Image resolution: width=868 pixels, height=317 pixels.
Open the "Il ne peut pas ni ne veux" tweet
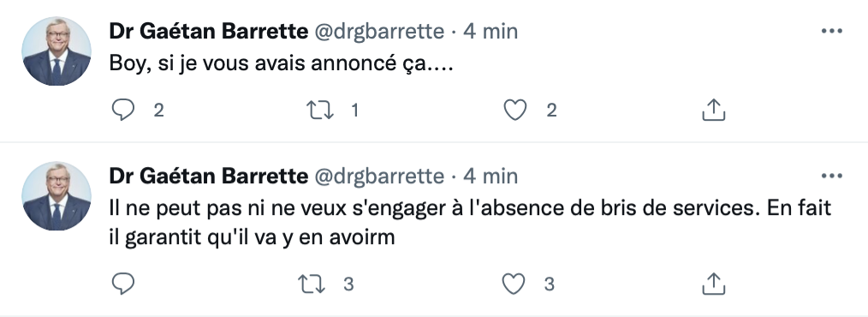click(470, 223)
